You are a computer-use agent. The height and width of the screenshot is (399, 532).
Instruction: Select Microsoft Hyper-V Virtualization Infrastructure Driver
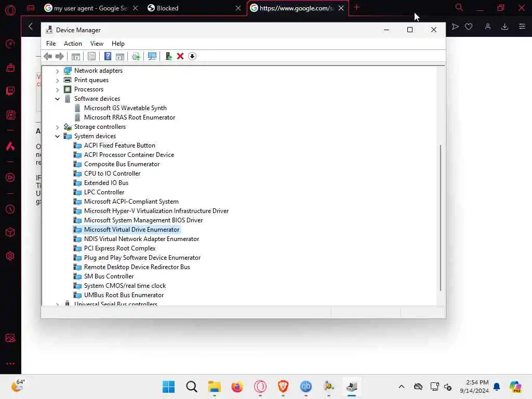156,211
